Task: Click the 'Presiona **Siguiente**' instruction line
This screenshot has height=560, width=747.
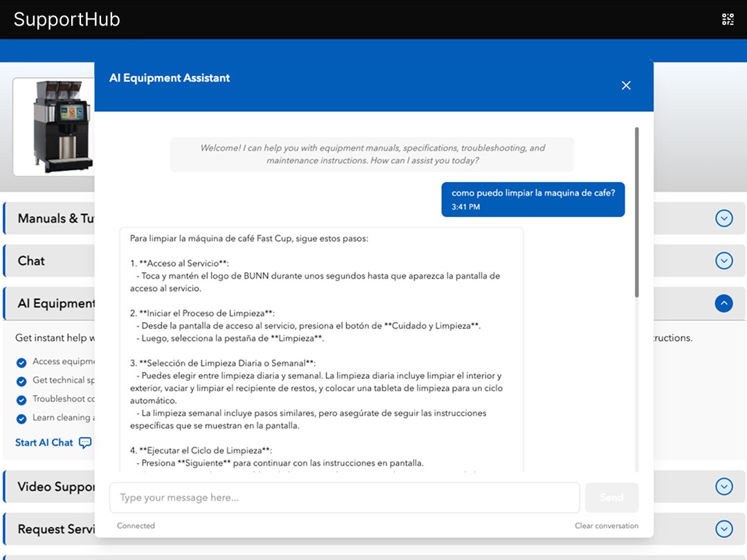Action: click(x=279, y=463)
